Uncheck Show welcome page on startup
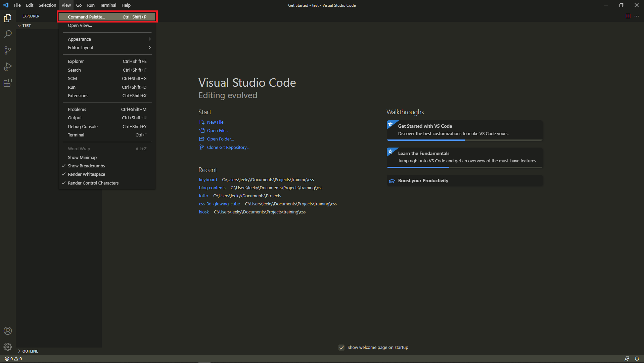The height and width of the screenshot is (363, 644). pyautogui.click(x=341, y=348)
